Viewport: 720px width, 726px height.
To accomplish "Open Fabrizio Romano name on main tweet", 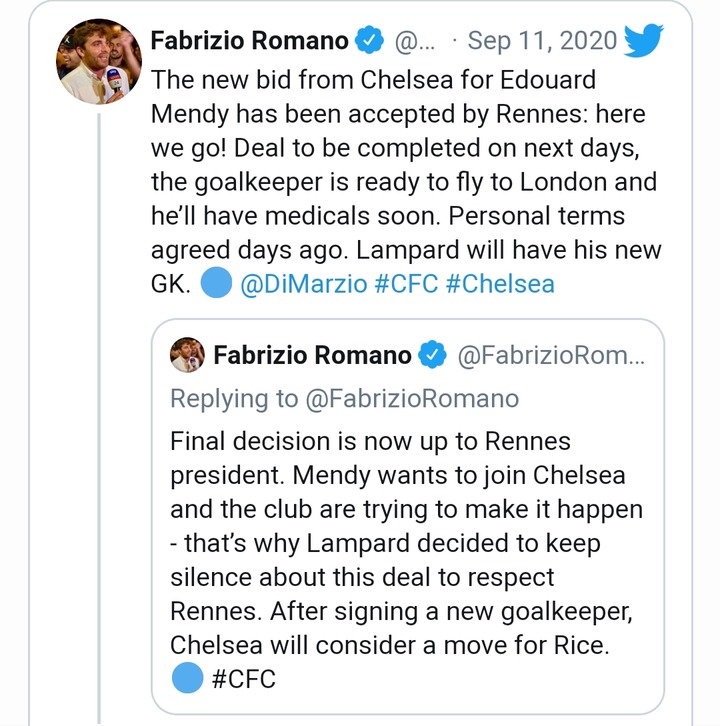I will [x=249, y=42].
